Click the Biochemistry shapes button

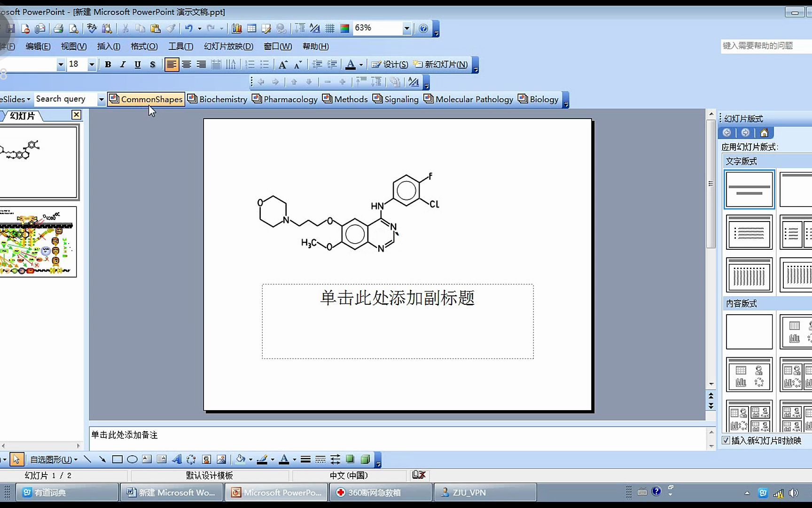coord(218,99)
